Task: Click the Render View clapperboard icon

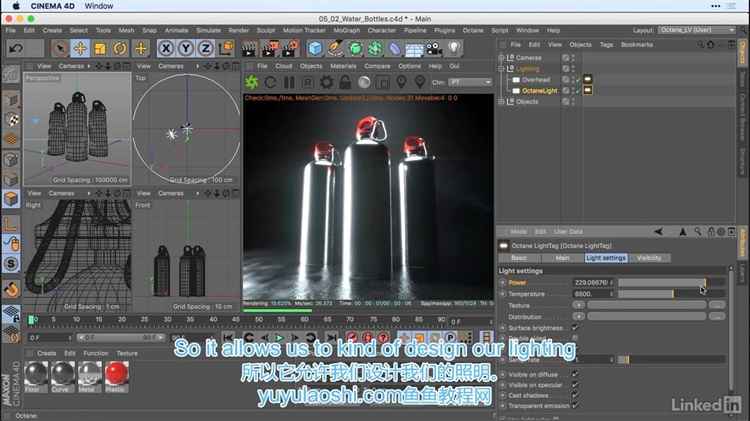Action: [249, 48]
